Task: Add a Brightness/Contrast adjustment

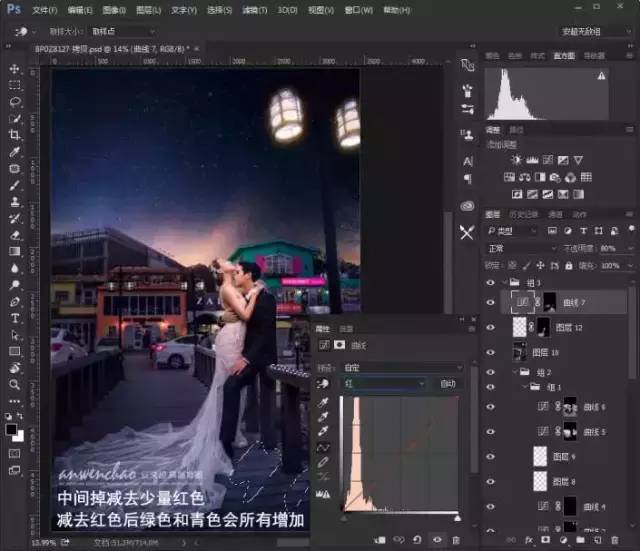Action: [516, 160]
